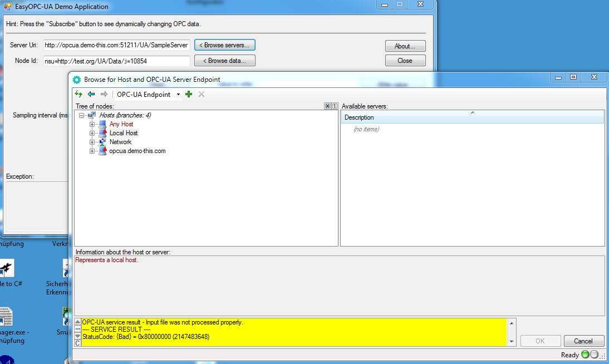Click the Any Host computer icon

click(x=102, y=124)
